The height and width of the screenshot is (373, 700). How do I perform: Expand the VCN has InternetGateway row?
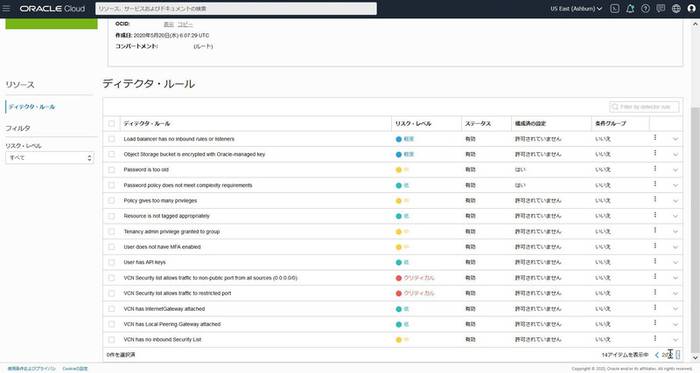675,309
